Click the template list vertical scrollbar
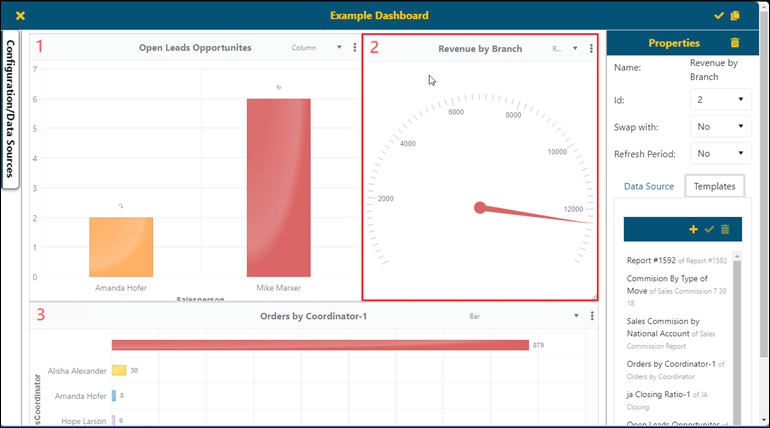This screenshot has width=770, height=428. click(x=738, y=330)
